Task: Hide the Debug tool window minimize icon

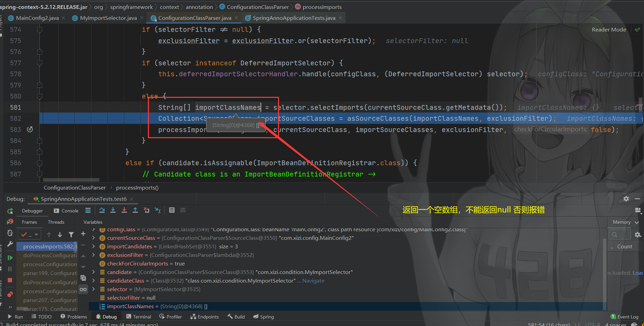Action: [637, 199]
